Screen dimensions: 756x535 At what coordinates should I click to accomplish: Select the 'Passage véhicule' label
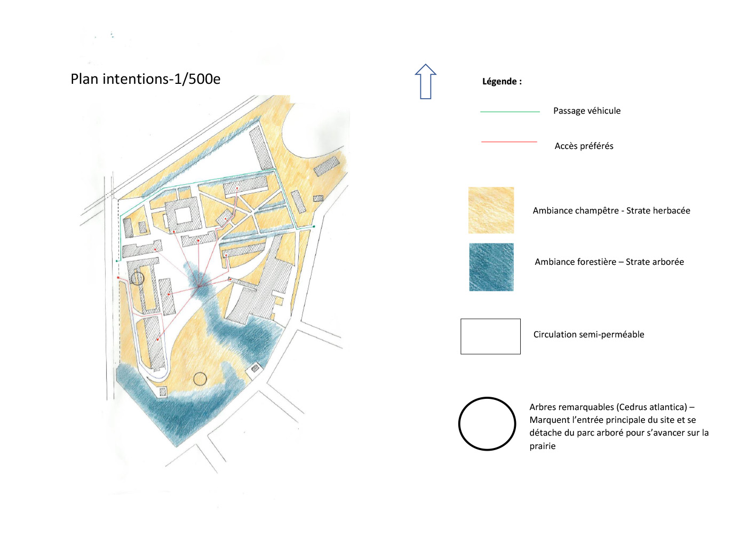click(x=587, y=111)
